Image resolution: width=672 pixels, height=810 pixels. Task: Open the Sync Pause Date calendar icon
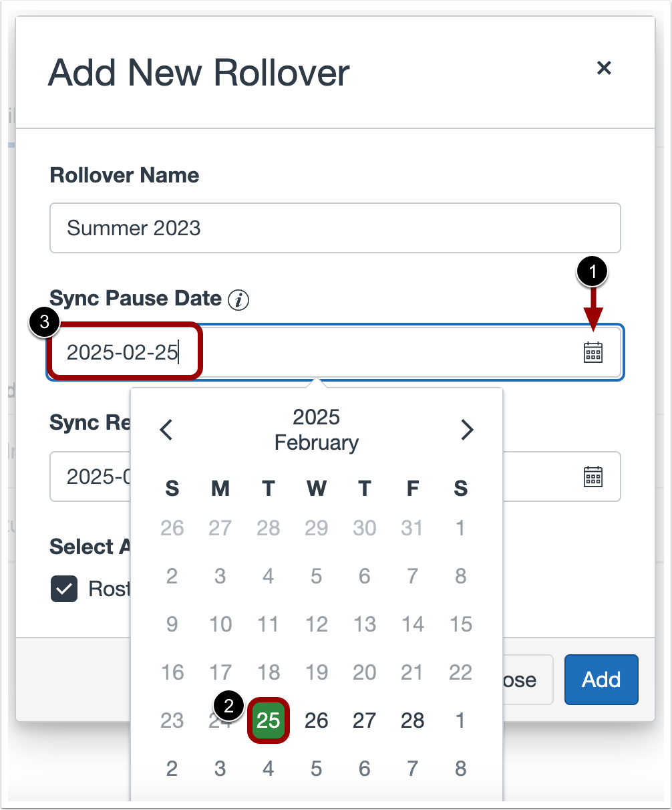pyautogui.click(x=593, y=352)
